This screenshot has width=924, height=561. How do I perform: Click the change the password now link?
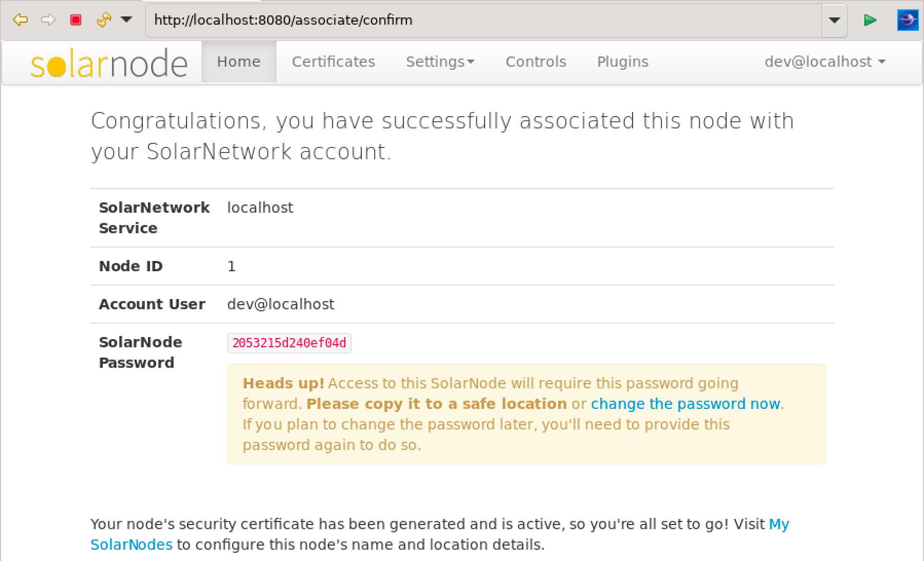[686, 404]
